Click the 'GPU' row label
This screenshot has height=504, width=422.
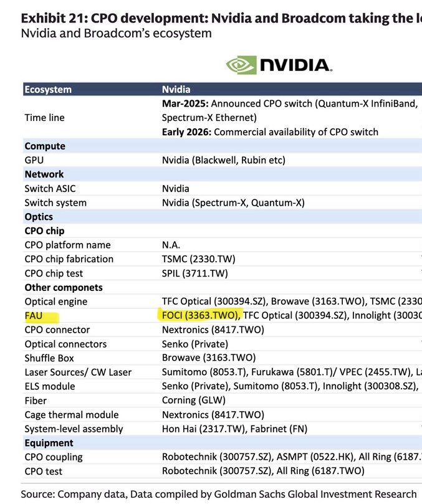click(x=34, y=160)
